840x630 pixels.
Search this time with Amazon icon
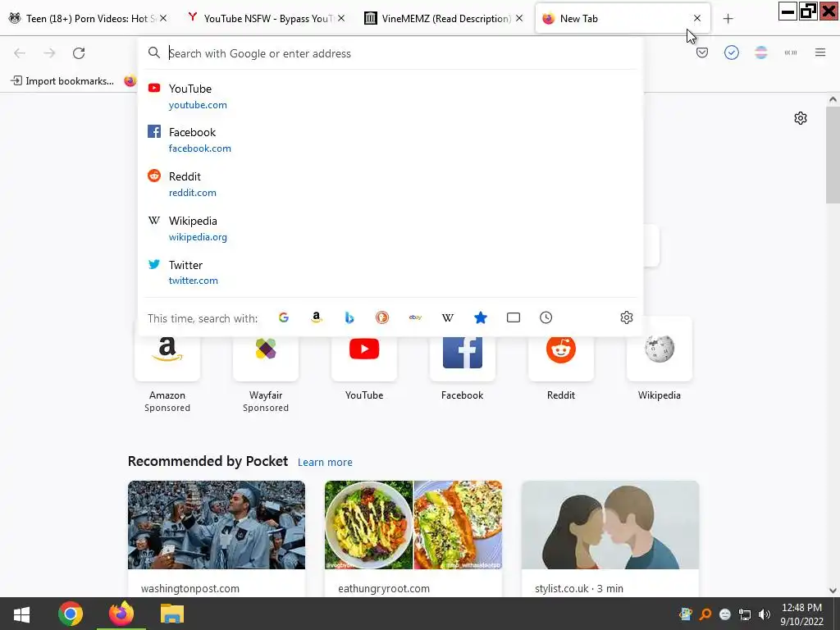click(316, 317)
